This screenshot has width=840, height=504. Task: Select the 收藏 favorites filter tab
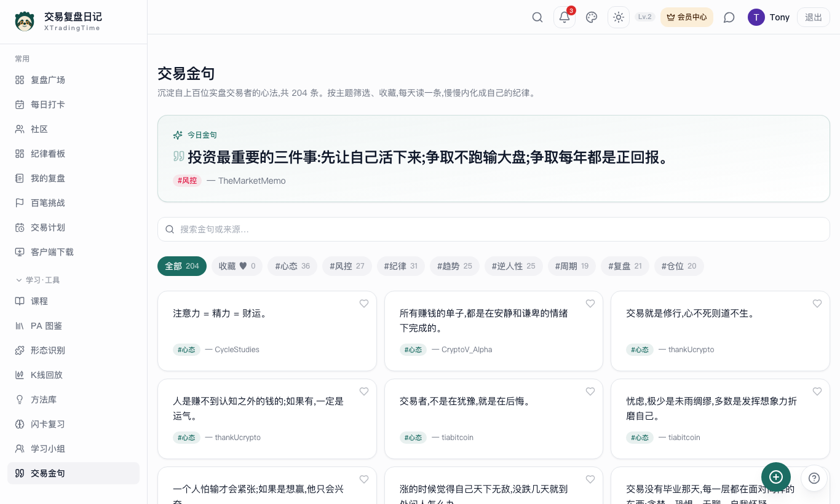(x=237, y=266)
